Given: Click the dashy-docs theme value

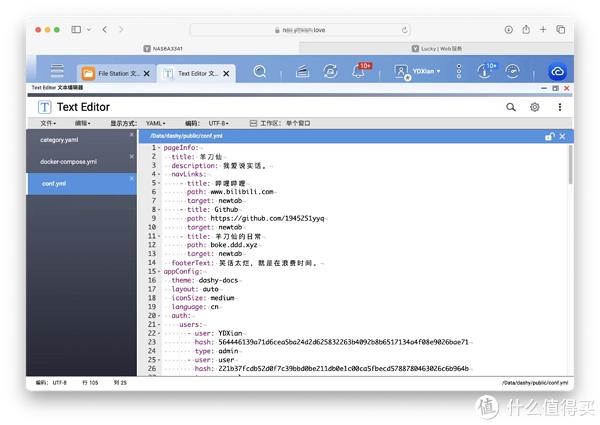Looking at the screenshot, I should 218,280.
